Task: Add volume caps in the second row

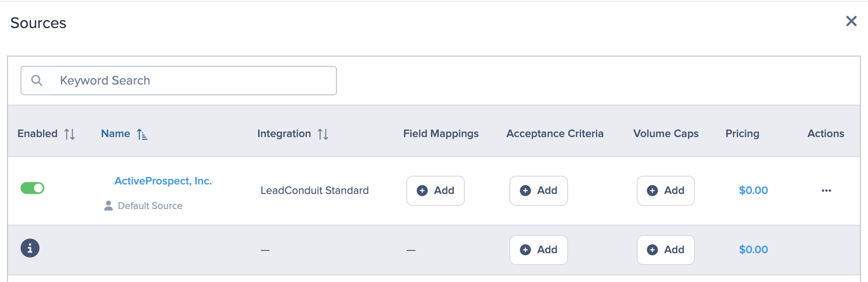Action: coord(666,250)
